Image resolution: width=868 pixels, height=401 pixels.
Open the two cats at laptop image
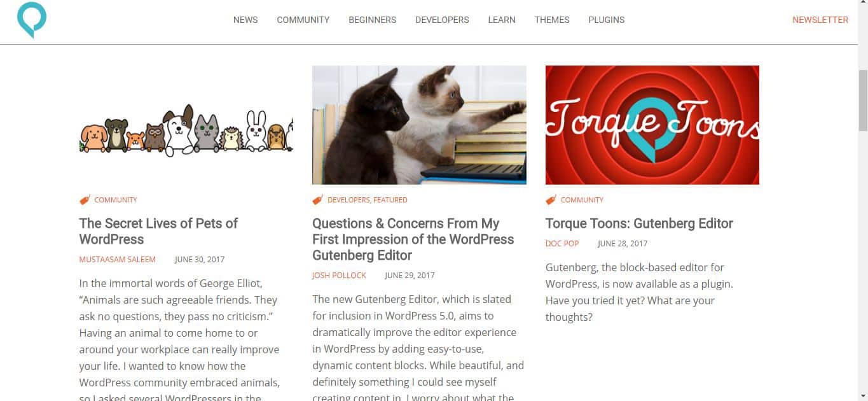point(419,125)
